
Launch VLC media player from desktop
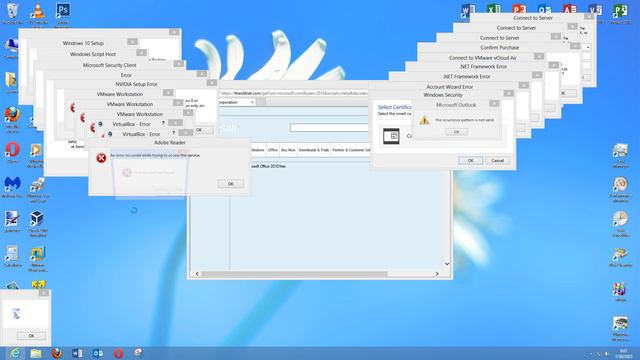[38, 11]
